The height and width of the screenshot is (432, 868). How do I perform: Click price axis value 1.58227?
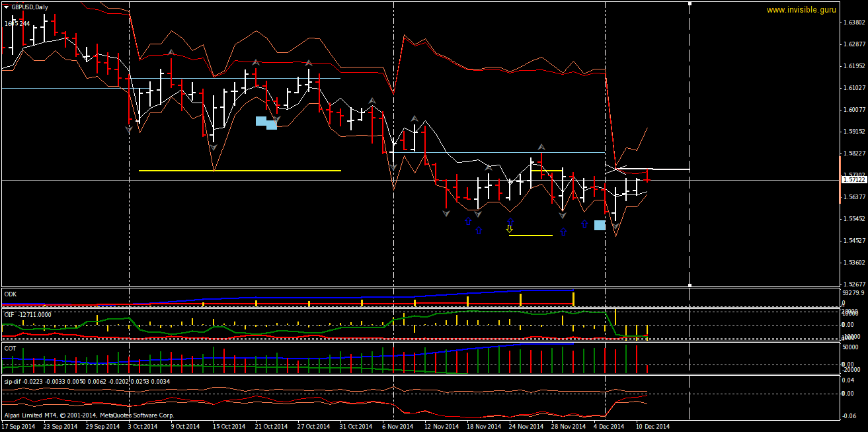pos(855,153)
